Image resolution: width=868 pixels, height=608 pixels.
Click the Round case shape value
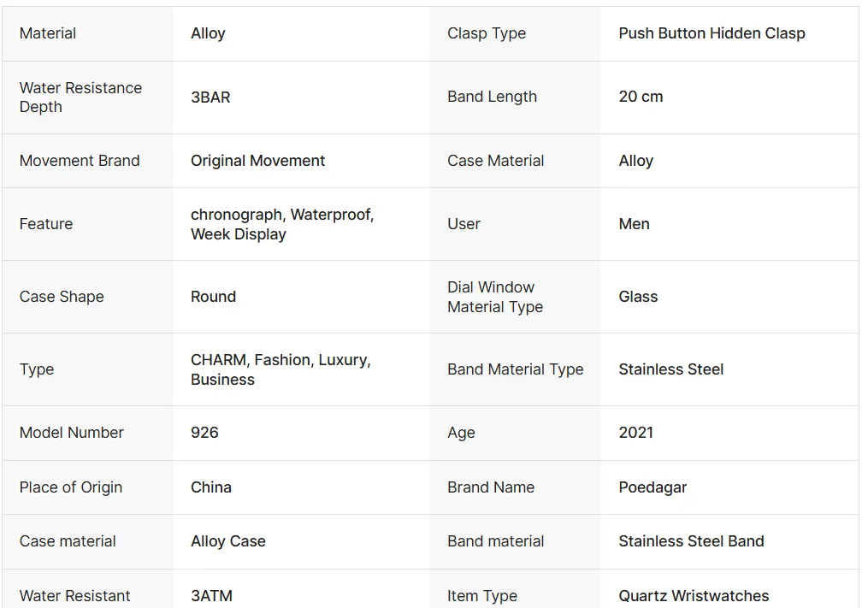pos(213,297)
